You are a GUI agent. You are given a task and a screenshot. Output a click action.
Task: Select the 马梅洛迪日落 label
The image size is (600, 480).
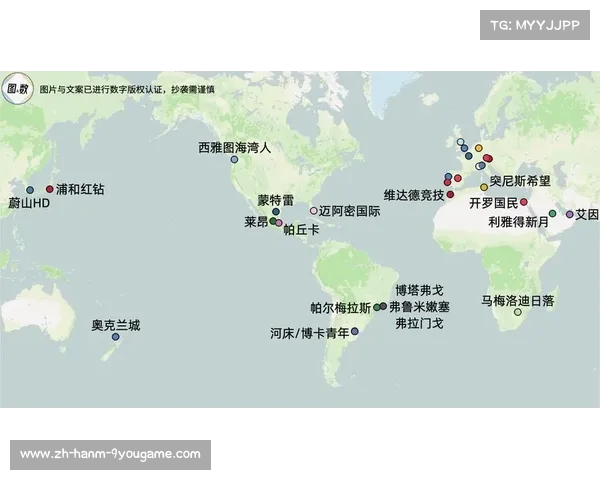(518, 301)
